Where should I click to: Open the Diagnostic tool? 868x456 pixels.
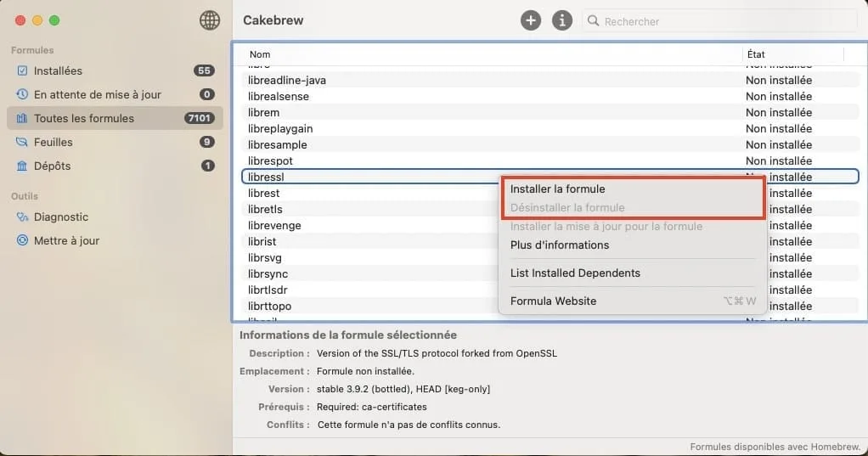pyautogui.click(x=115, y=217)
